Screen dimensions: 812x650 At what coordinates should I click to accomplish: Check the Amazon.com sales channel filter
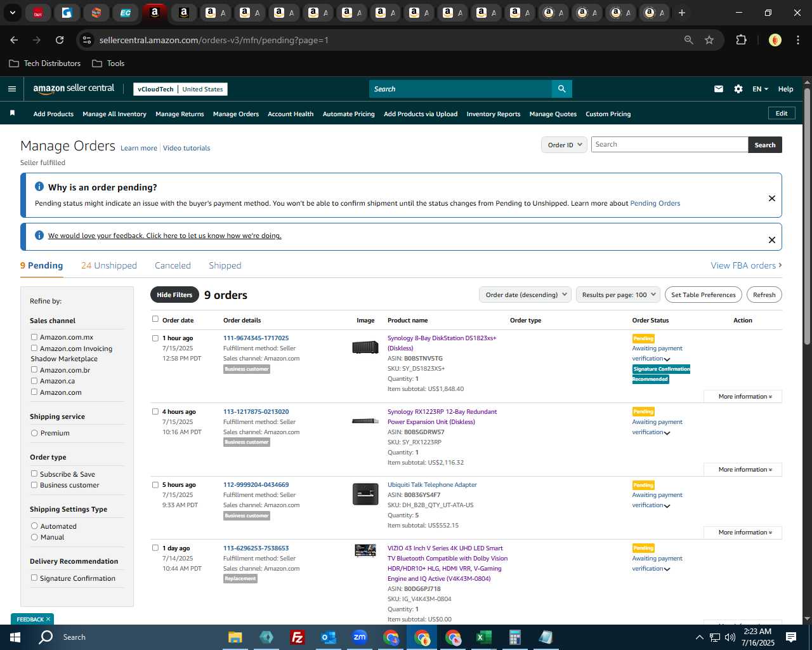(x=34, y=392)
